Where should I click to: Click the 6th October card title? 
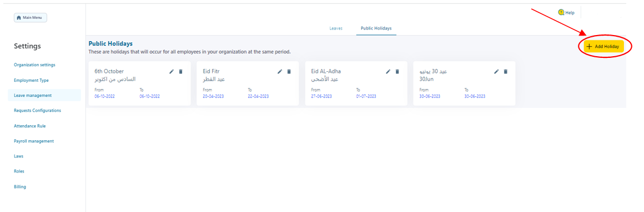click(109, 71)
